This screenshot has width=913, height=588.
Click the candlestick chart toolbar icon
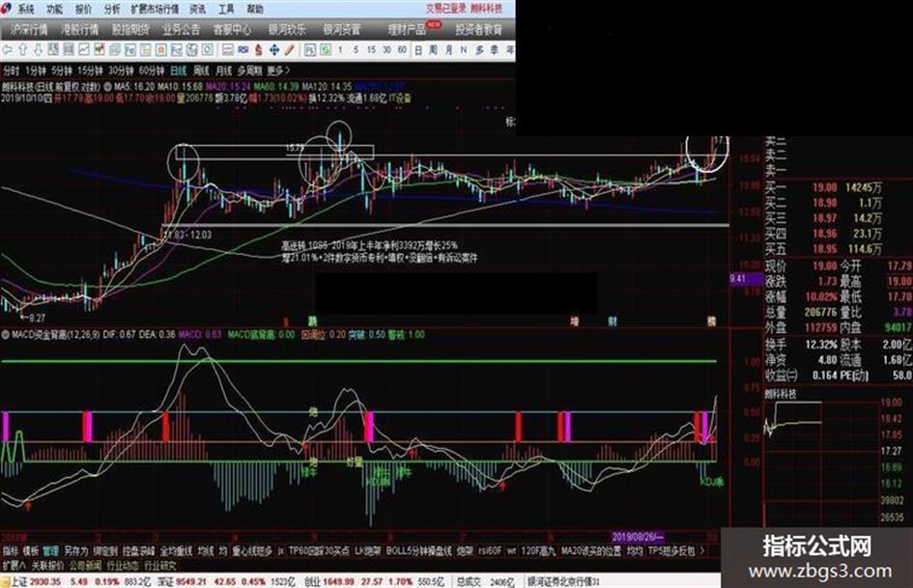[99, 50]
